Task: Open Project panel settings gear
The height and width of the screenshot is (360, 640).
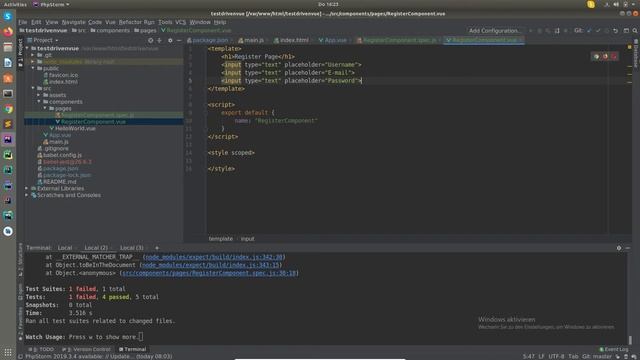Action: [x=170, y=40]
